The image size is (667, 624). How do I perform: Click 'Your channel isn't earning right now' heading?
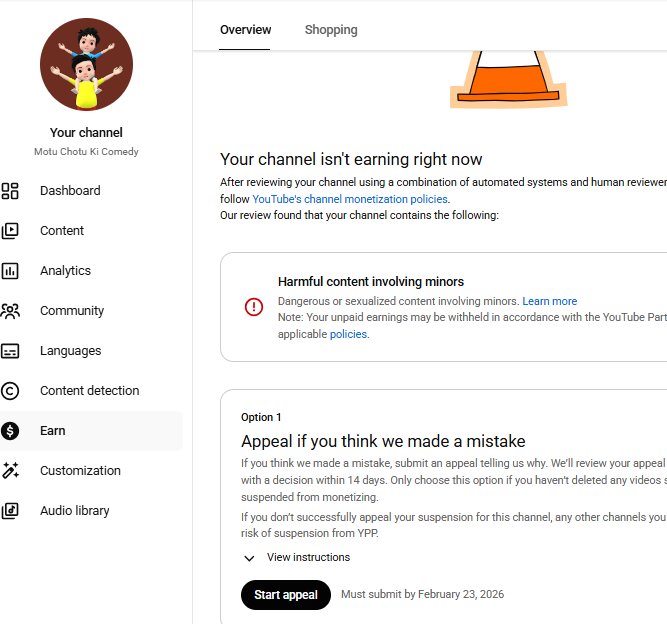tap(351, 160)
